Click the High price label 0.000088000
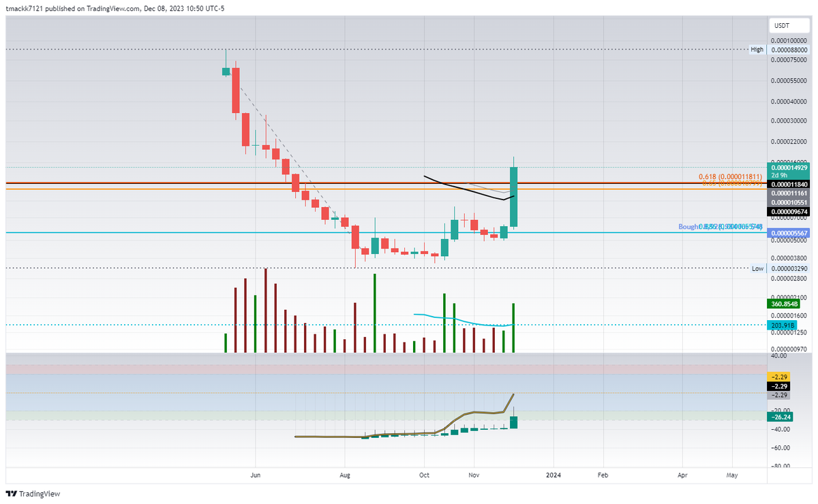The height and width of the screenshot is (504, 818). click(x=789, y=50)
